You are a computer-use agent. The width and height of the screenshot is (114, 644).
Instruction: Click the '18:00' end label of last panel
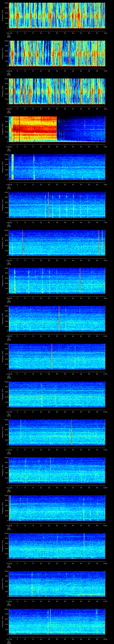pyautogui.click(x=105, y=639)
